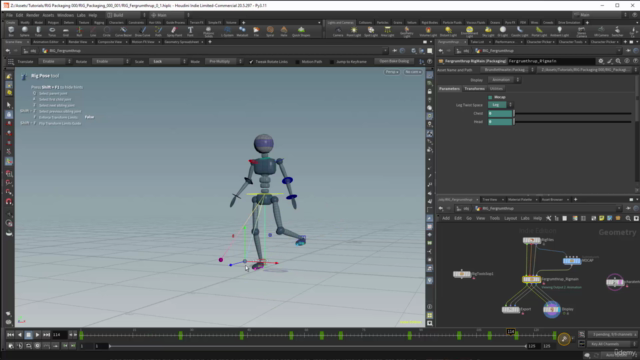Select the Tube shelf tool
The height and width of the screenshot is (360, 640).
pyautogui.click(x=38, y=31)
